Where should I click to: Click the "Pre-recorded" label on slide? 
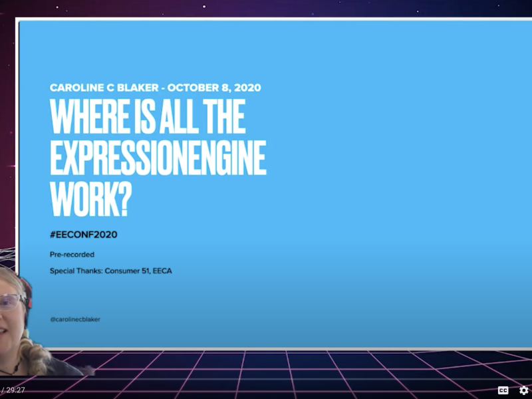click(72, 255)
